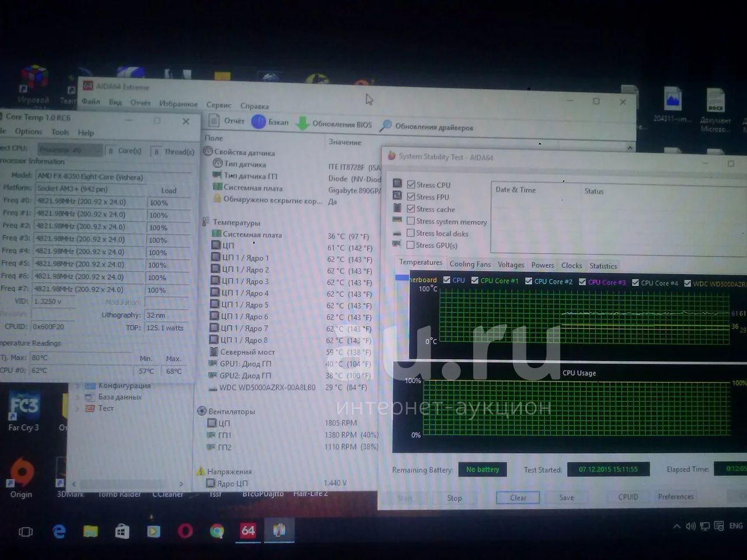Open Task View on taskbar
The height and width of the screenshot is (560, 747).
click(26, 531)
